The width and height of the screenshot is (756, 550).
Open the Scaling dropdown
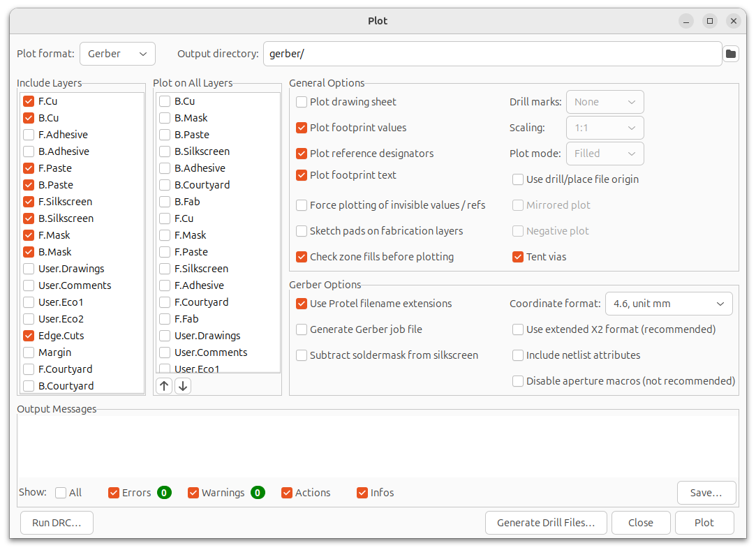tap(605, 128)
